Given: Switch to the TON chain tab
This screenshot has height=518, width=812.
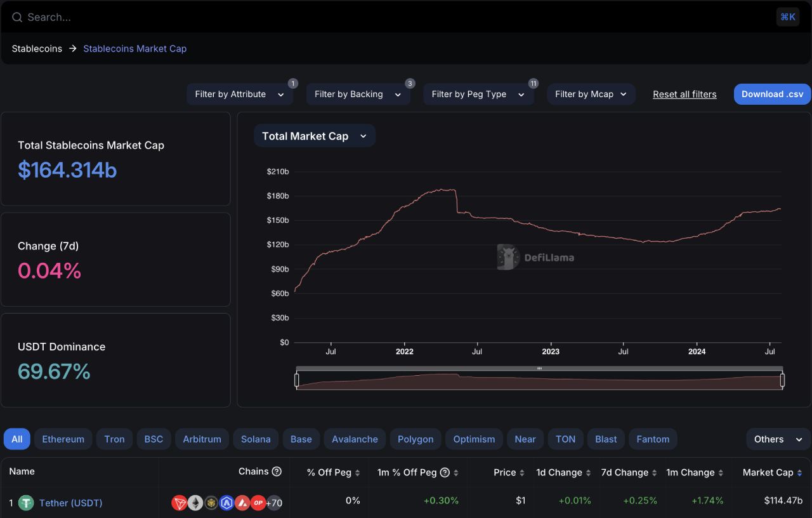Looking at the screenshot, I should 566,439.
